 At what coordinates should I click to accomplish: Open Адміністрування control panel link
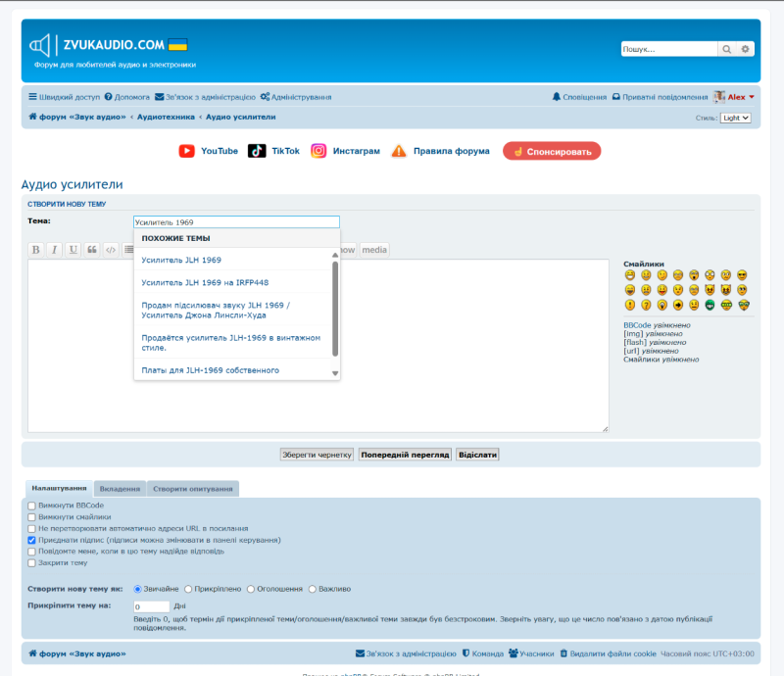click(296, 97)
